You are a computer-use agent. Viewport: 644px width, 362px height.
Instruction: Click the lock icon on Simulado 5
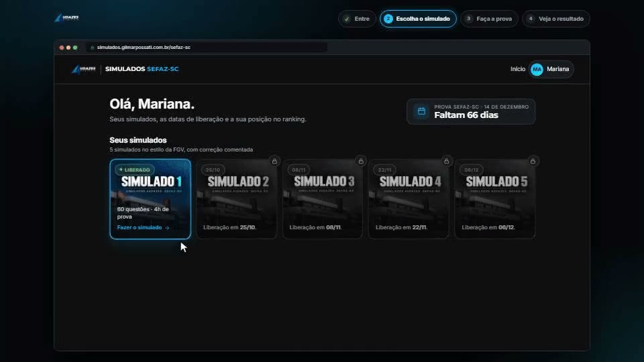point(533,162)
